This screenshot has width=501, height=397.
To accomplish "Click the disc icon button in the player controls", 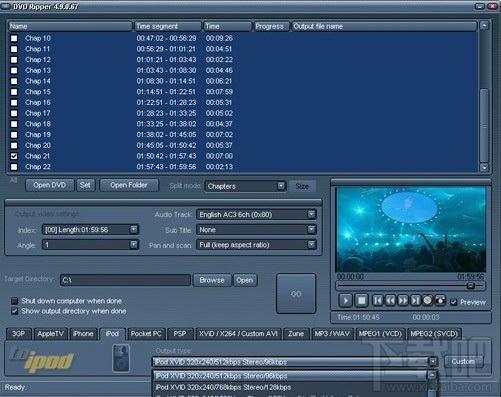I will click(x=427, y=300).
